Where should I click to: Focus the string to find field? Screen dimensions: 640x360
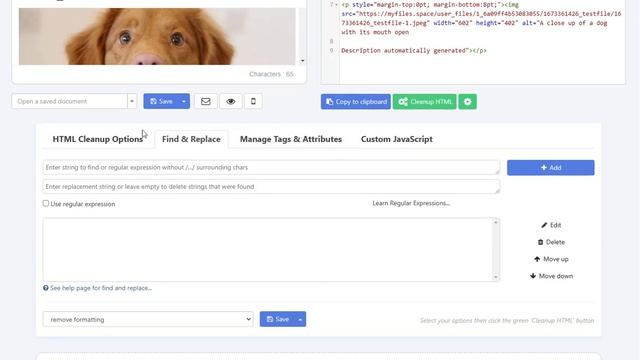pyautogui.click(x=271, y=167)
